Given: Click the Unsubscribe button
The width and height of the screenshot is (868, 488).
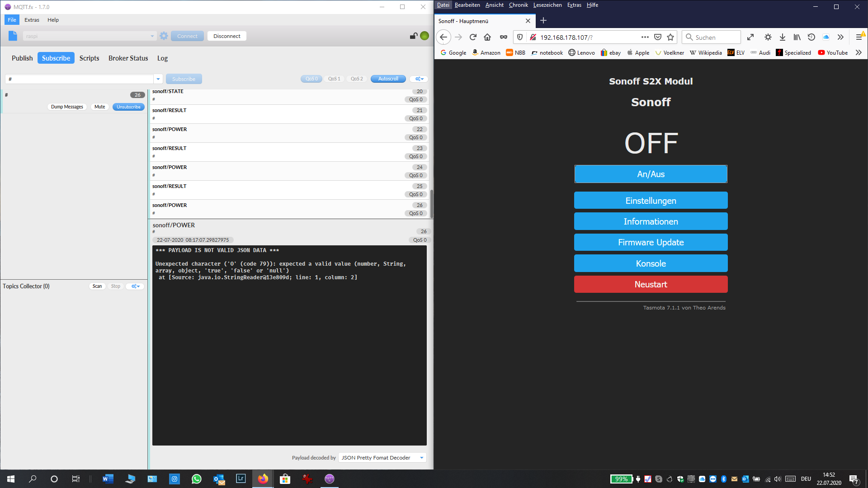Looking at the screenshot, I should pos(128,107).
